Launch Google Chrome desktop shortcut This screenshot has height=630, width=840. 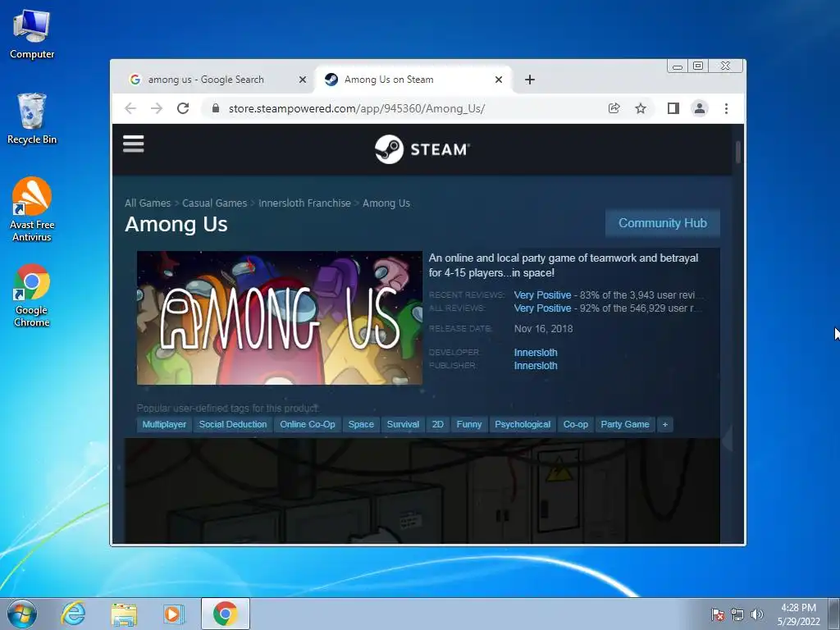coord(32,295)
